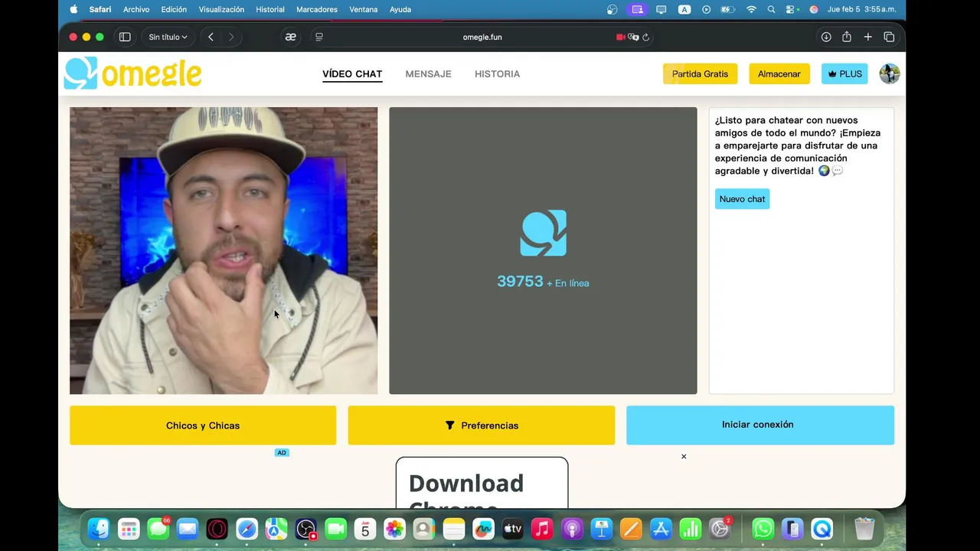Open App Store in the dock

(x=661, y=529)
